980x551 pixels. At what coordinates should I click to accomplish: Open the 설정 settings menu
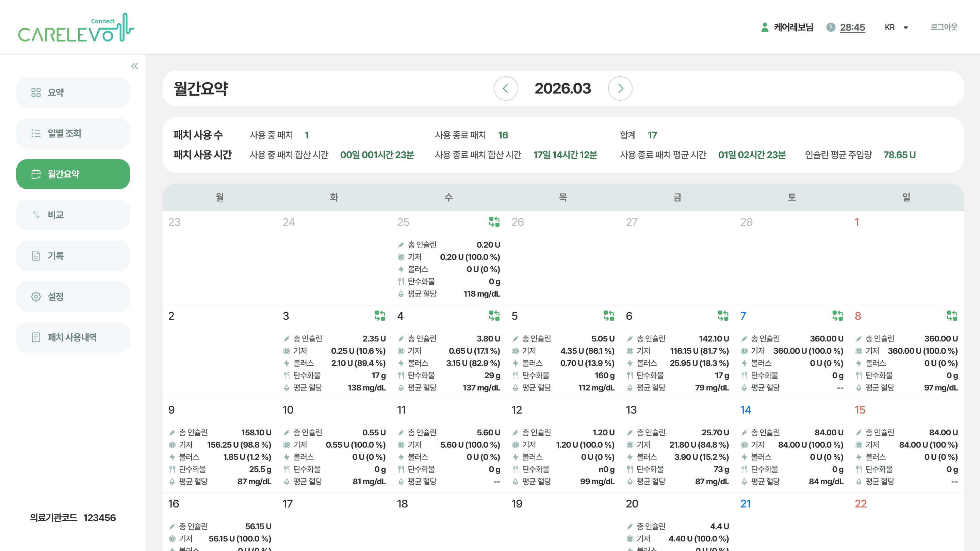[x=73, y=297]
